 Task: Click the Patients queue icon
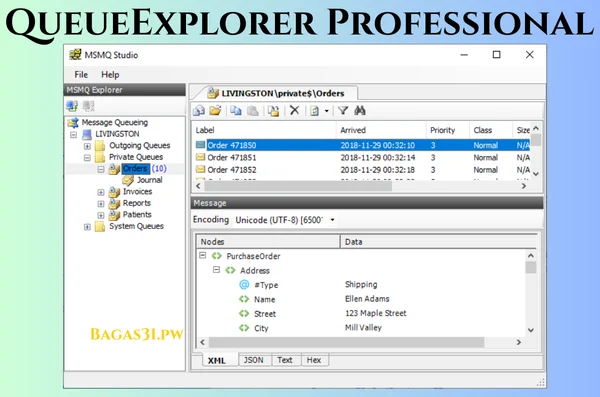coord(114,215)
